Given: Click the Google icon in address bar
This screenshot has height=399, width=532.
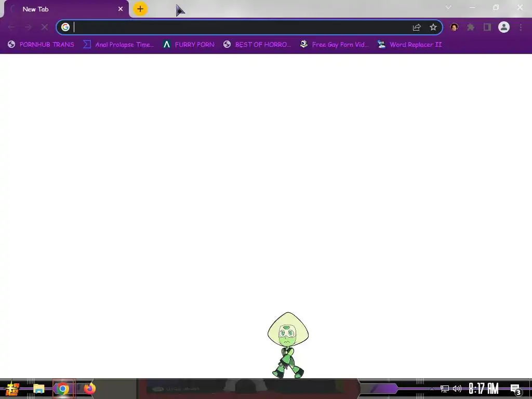Looking at the screenshot, I should point(65,27).
